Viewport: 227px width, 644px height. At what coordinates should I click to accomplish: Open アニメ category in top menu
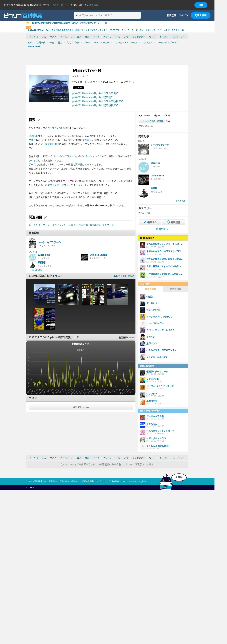point(32,37)
